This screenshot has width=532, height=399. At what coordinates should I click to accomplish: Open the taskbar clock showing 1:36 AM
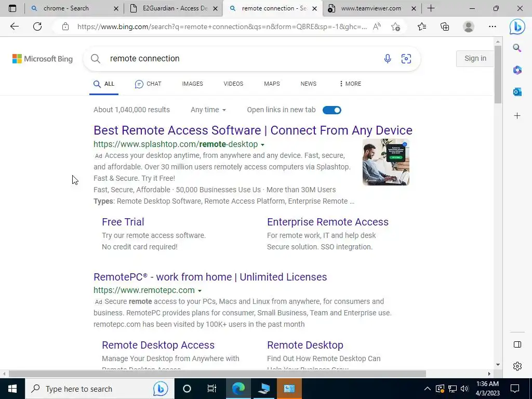(487, 389)
